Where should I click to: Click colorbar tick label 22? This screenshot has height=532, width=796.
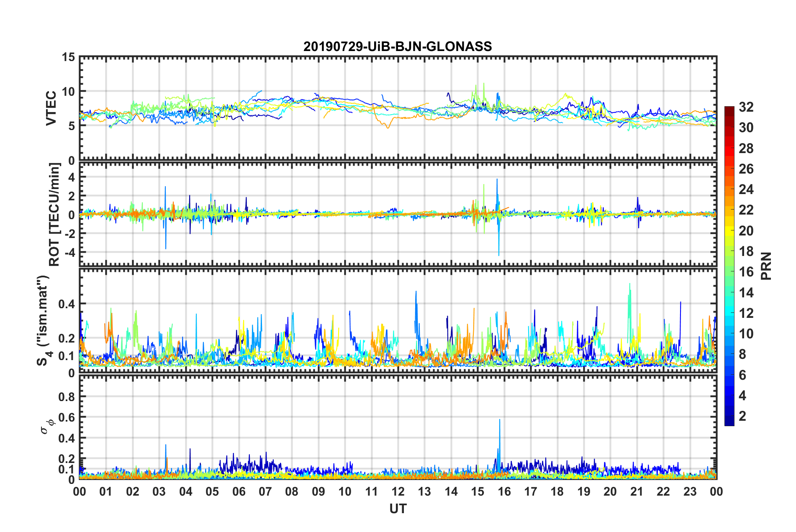point(746,210)
